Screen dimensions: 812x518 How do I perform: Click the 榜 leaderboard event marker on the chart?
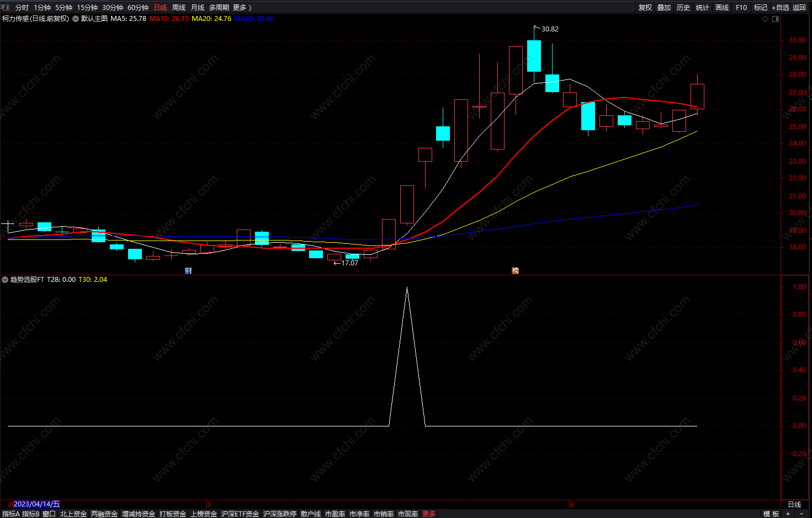[516, 270]
